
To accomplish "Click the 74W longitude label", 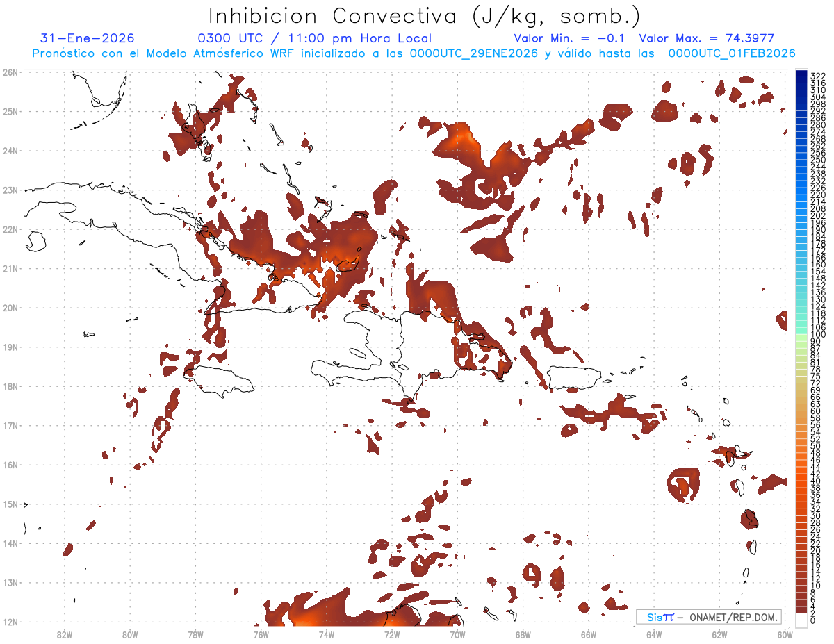I will (x=326, y=634).
